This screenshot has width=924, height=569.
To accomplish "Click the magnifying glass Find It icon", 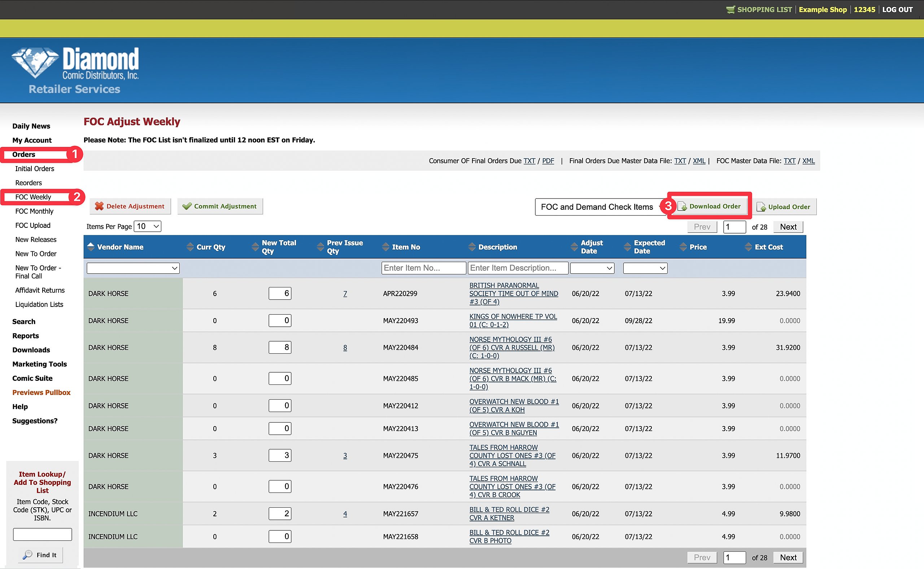I will point(27,555).
